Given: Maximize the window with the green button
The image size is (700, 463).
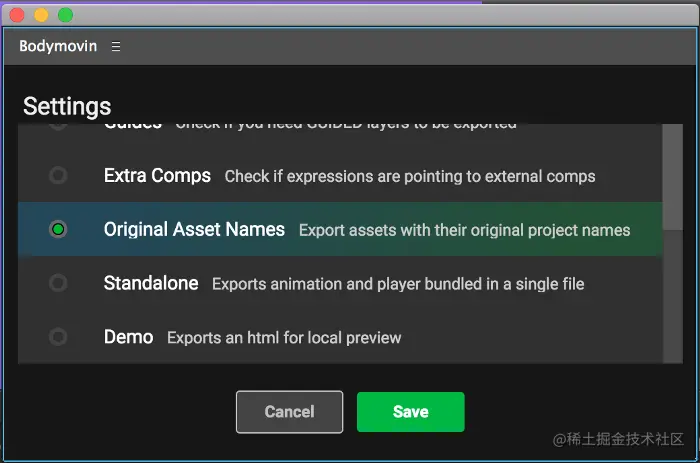Looking at the screenshot, I should (65, 15).
